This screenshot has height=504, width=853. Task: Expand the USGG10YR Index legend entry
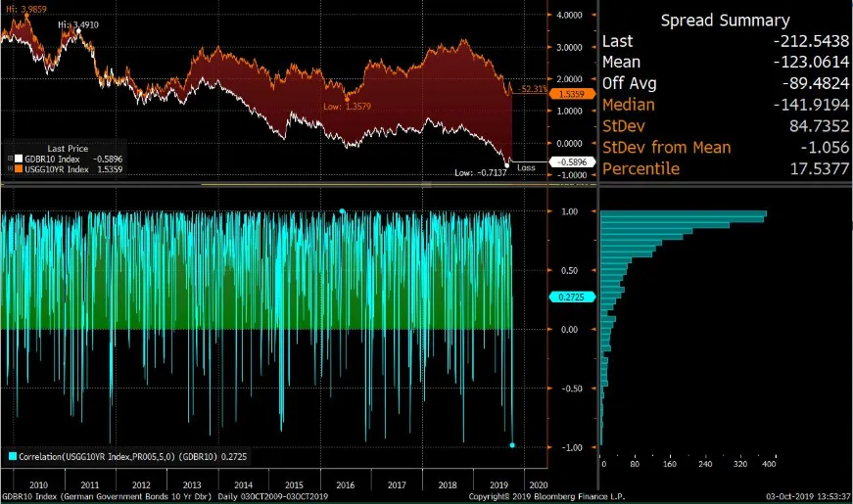(x=10, y=169)
